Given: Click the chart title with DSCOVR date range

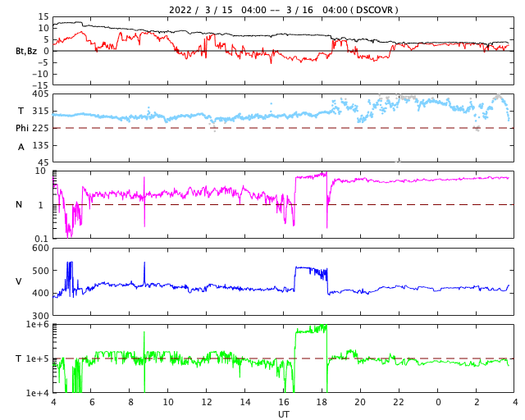Looking at the screenshot, I should click(x=284, y=10).
